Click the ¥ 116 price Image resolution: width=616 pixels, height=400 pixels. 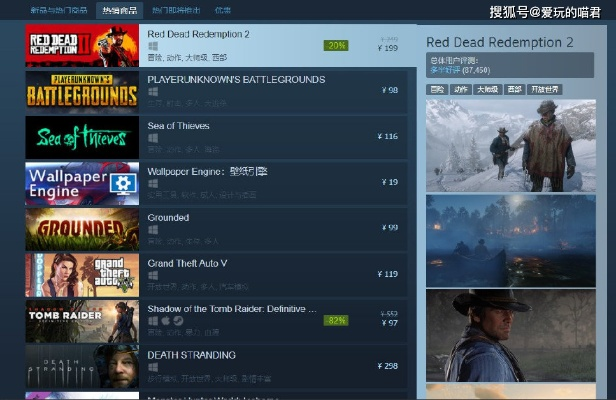pyautogui.click(x=388, y=136)
